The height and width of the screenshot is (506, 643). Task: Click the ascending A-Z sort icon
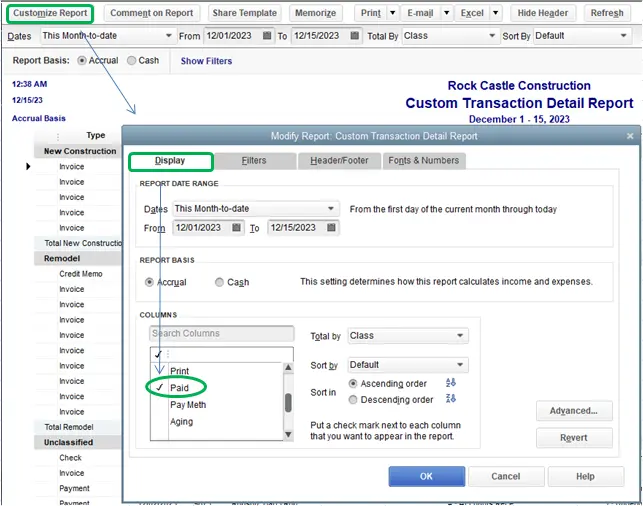point(450,383)
